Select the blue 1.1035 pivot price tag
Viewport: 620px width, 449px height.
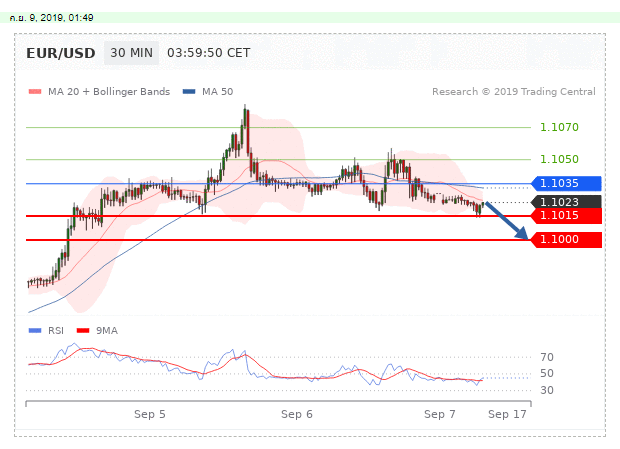565,184
